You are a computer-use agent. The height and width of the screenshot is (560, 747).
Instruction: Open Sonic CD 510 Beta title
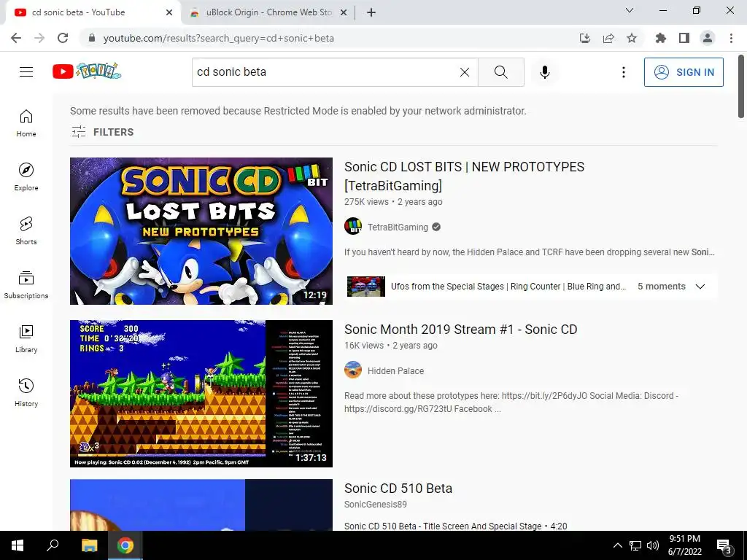(398, 489)
